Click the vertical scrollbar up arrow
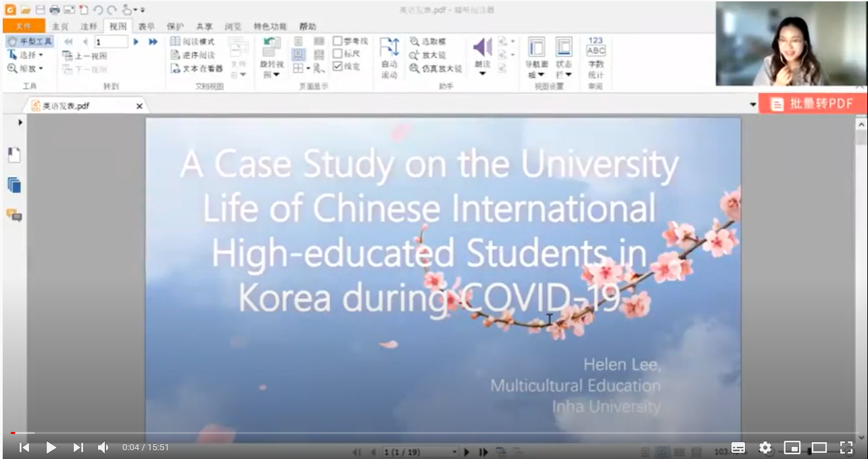Viewport: 868px width, 459px height. pyautogui.click(x=861, y=125)
